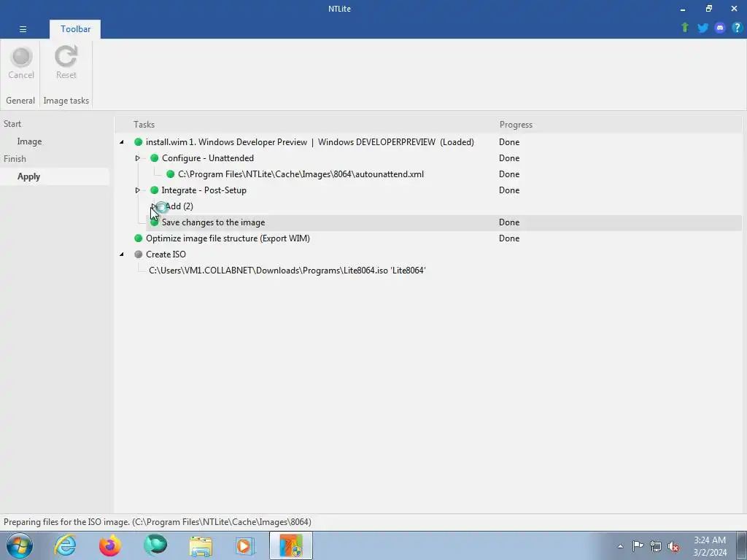The image size is (747, 560).
Task: Go to the Image page in sidebar
Action: pos(29,141)
